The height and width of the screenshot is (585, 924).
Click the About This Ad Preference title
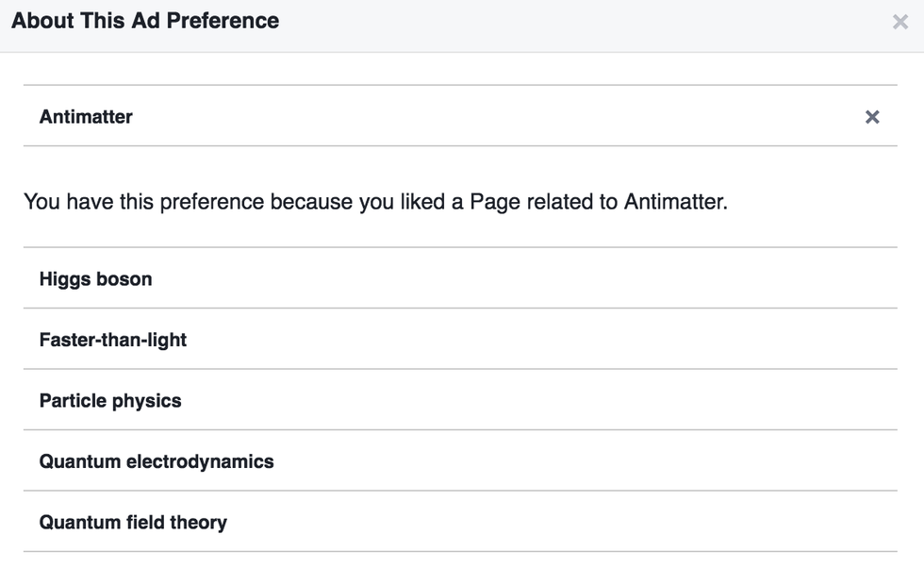click(x=145, y=21)
